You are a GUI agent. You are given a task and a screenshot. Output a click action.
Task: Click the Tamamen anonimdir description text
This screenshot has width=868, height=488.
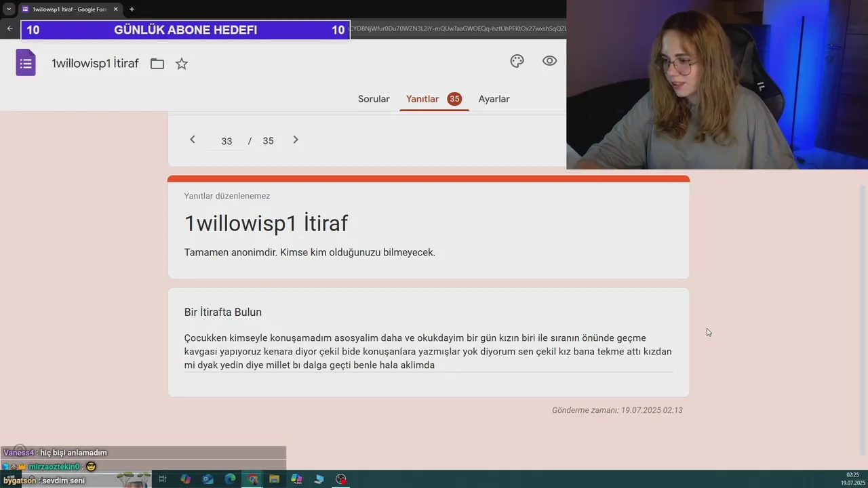pyautogui.click(x=310, y=252)
